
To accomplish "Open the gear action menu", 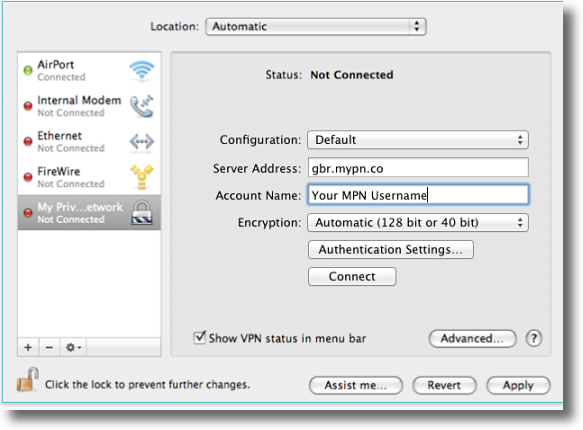I will [x=73, y=347].
